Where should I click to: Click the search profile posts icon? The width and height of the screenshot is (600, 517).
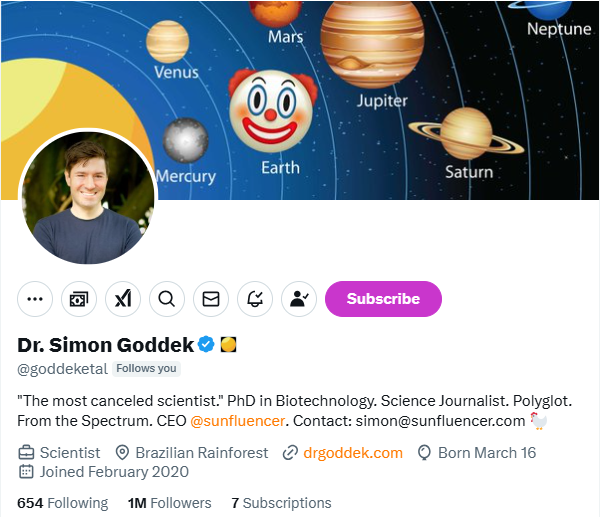[x=167, y=298]
